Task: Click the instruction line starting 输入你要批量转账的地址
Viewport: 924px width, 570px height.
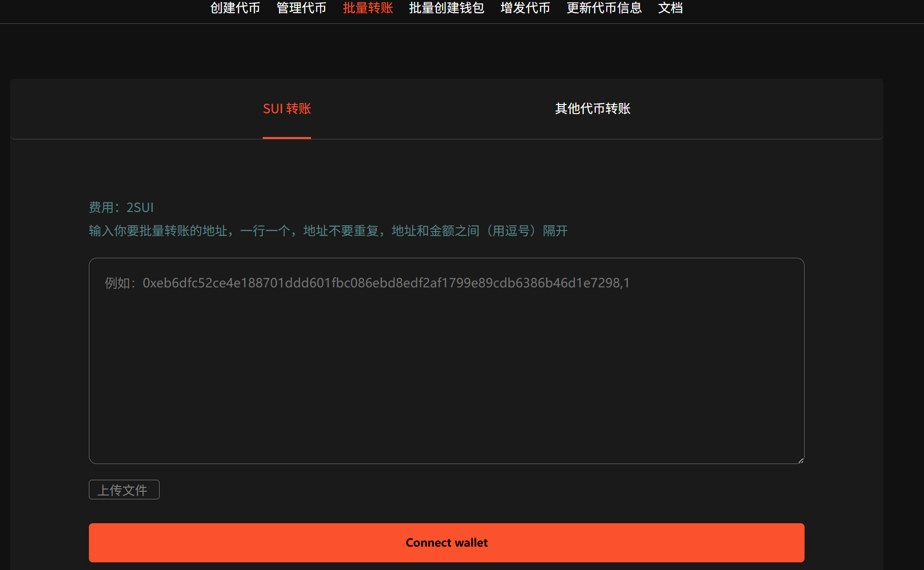Action: tap(328, 231)
